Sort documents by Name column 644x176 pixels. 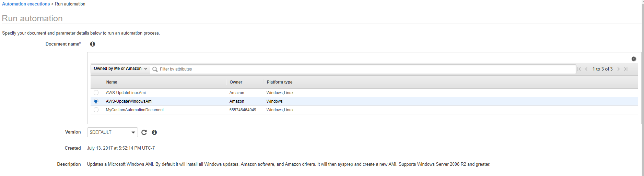tap(112, 82)
